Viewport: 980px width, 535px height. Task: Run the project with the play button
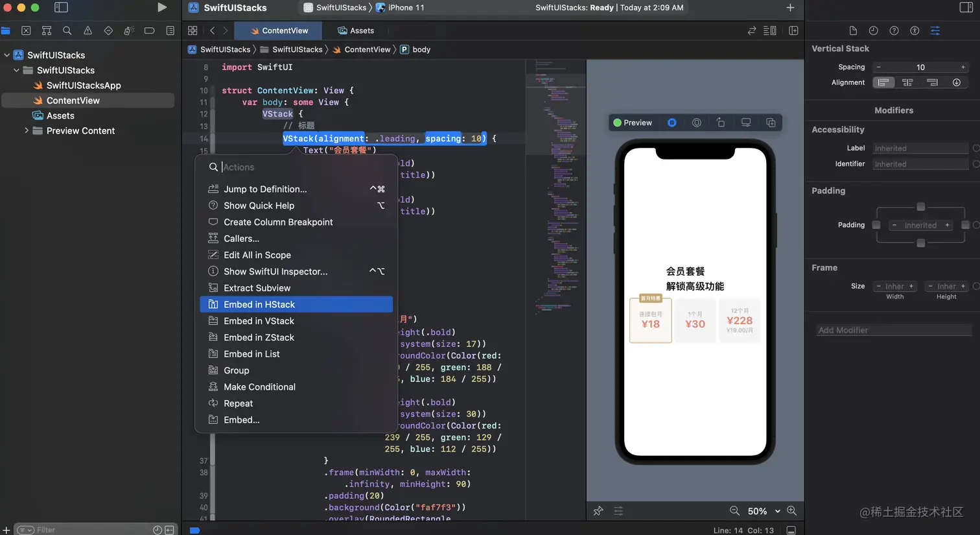(161, 8)
